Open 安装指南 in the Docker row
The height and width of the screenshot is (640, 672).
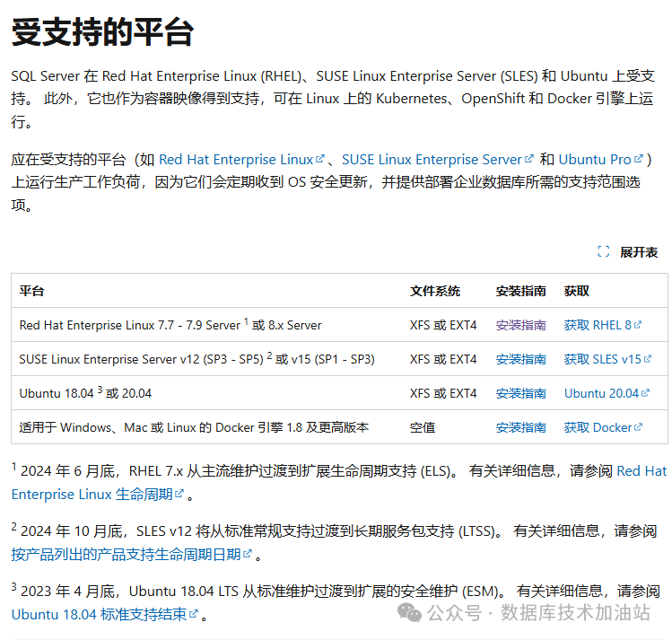(x=520, y=427)
